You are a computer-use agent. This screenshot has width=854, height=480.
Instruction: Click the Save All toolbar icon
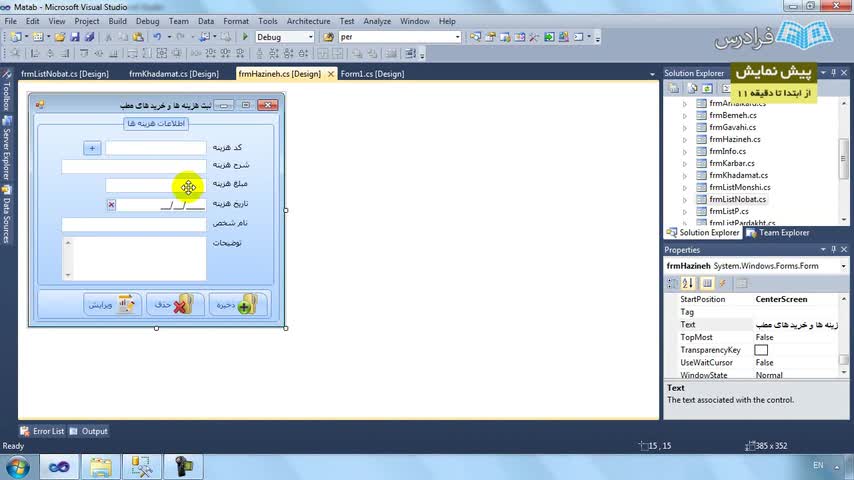89,37
